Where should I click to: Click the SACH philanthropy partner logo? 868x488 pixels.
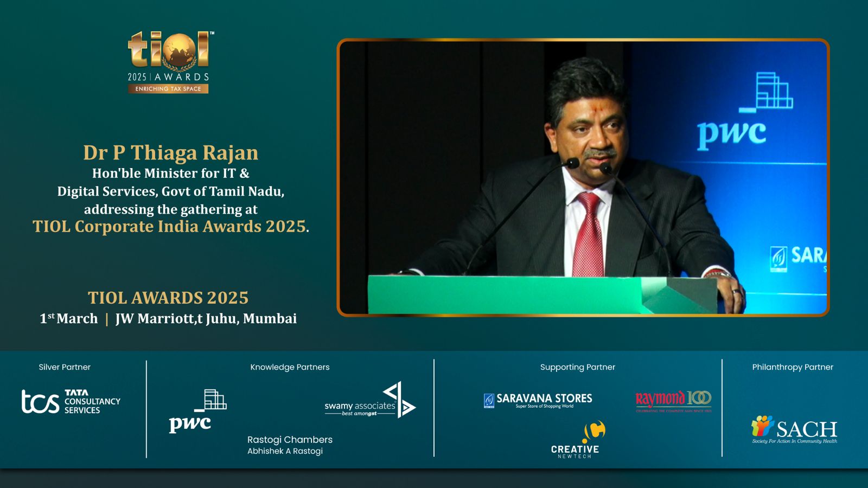click(x=794, y=429)
